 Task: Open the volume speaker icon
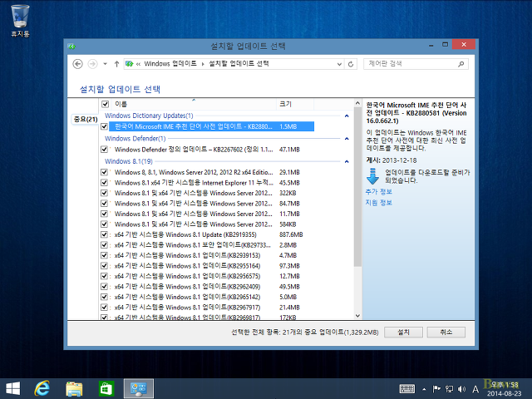point(461,389)
